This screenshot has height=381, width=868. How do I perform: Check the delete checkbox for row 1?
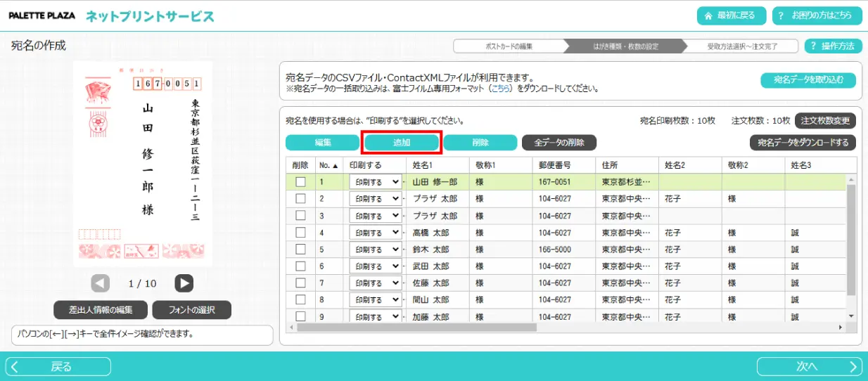point(300,181)
